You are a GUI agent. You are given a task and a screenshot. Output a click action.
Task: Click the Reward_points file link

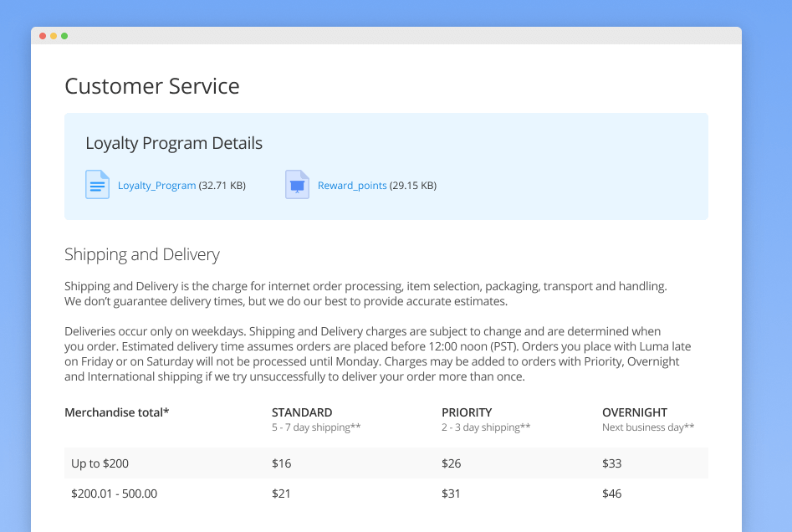352,186
